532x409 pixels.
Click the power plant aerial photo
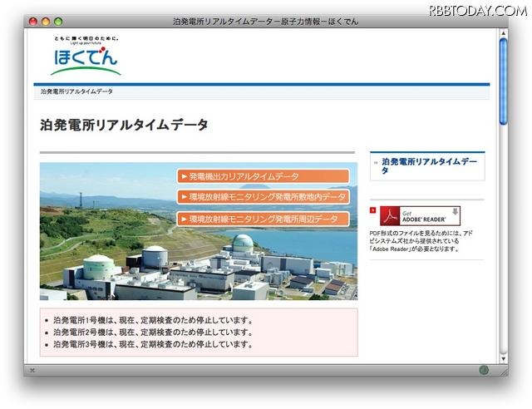pos(199,231)
